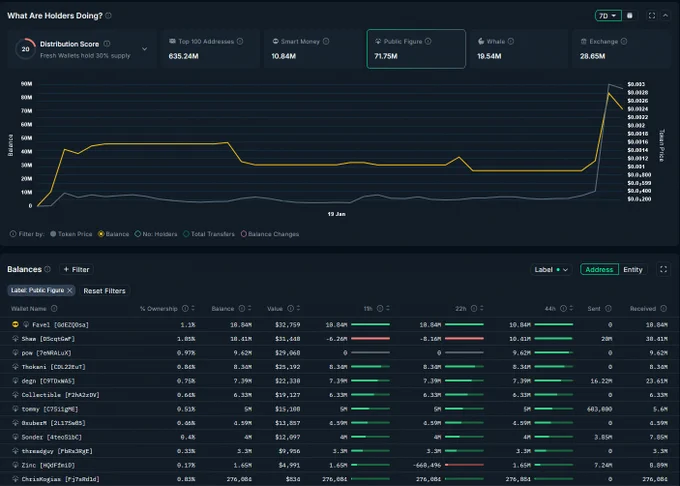Click tommy wallet icon
This screenshot has width=680, height=486.
tap(15, 409)
